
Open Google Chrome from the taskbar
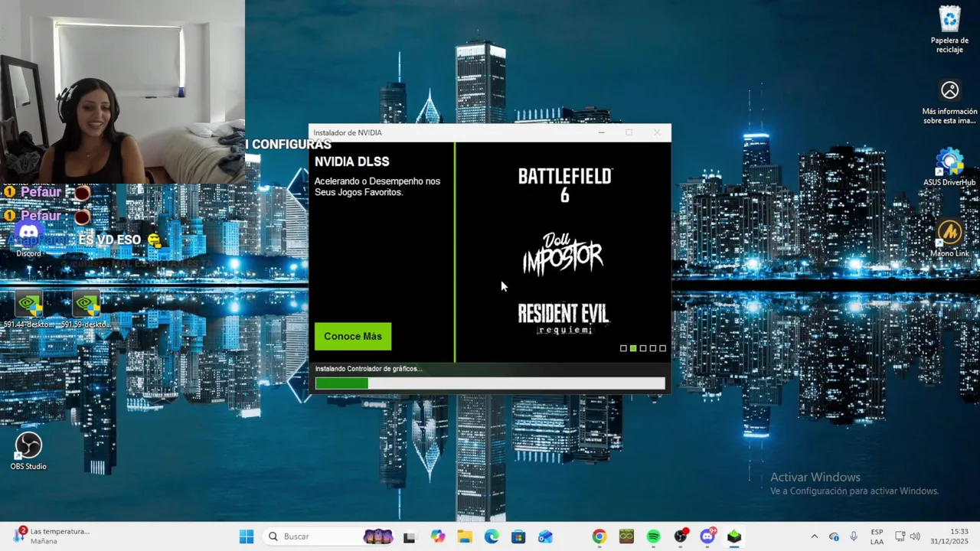(599, 536)
